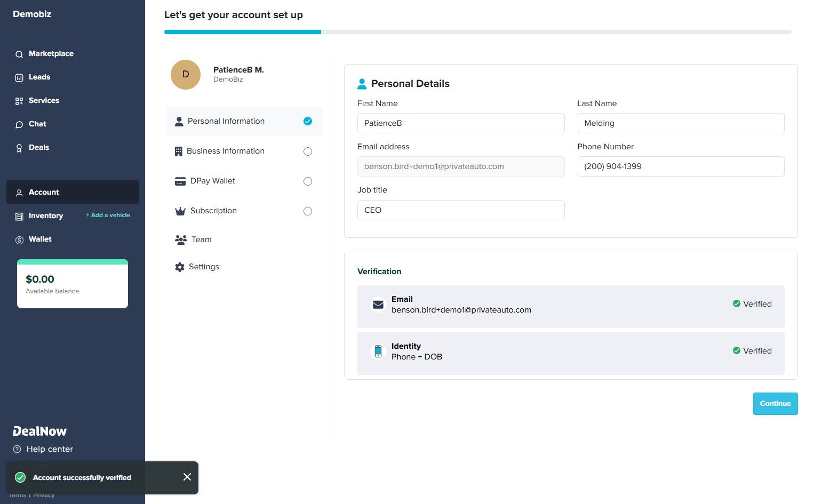Click the Add a vehicle link
Image resolution: width=822 pixels, height=504 pixels.
[108, 215]
